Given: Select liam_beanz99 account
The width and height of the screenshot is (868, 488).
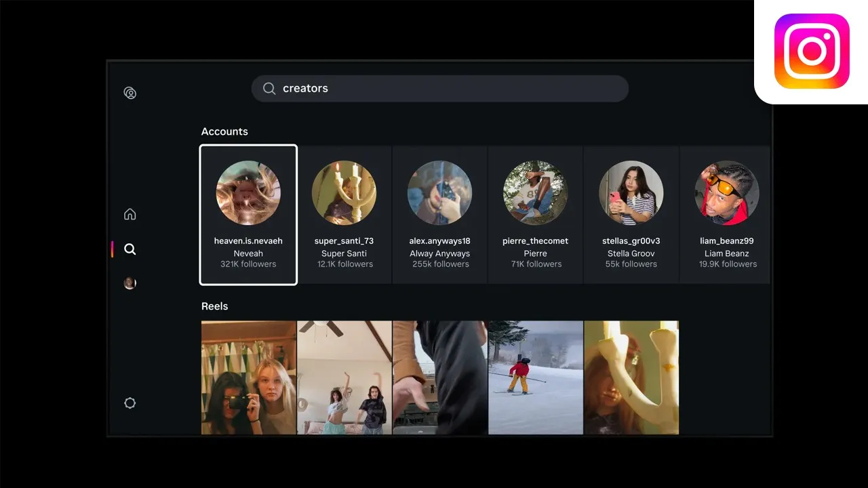Looking at the screenshot, I should click(726, 215).
